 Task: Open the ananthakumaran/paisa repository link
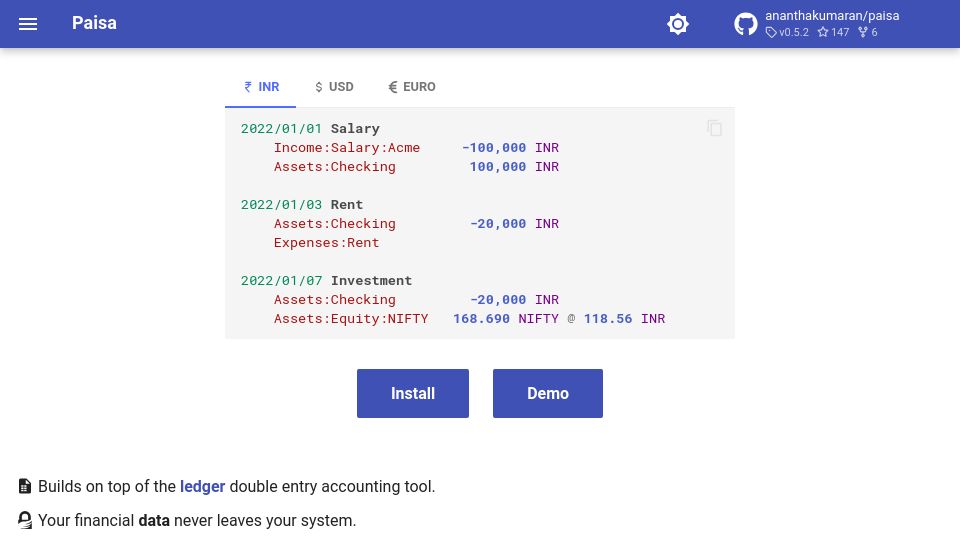point(832,16)
